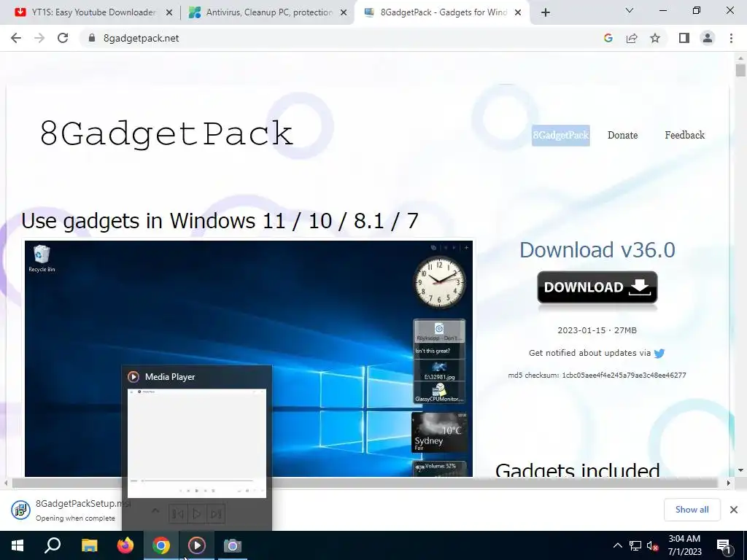Open the clock showing 3:04 AM
The width and height of the screenshot is (747, 560).
point(684,545)
